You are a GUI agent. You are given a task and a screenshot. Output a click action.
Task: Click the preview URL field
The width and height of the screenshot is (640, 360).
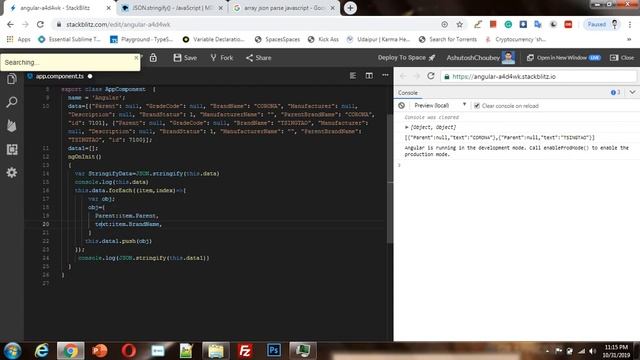tap(538, 76)
